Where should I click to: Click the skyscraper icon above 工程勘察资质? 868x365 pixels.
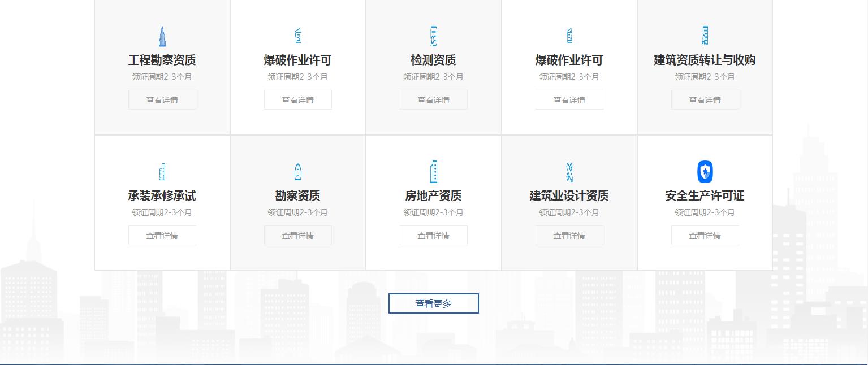(162, 36)
